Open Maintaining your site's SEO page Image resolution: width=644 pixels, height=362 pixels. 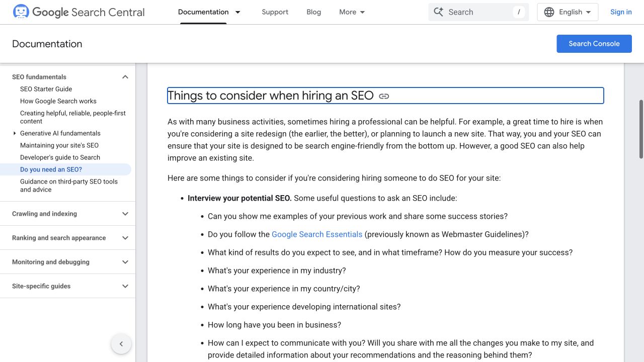click(x=59, y=145)
